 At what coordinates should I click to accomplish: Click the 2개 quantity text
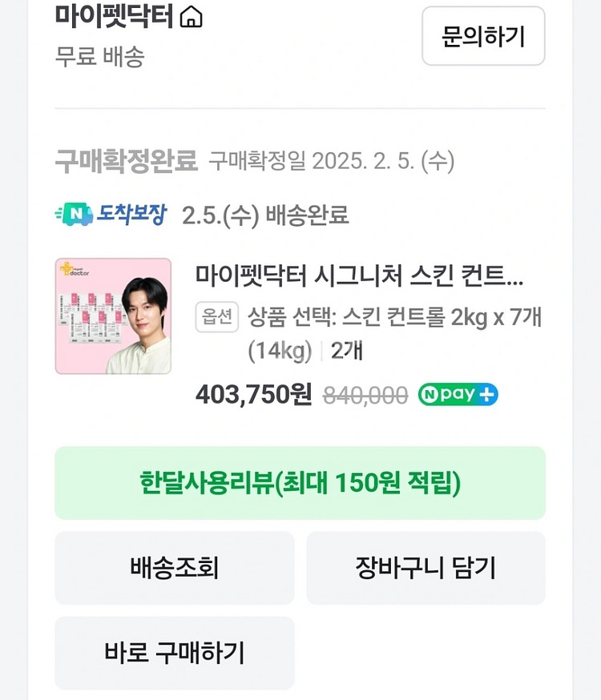pos(347,351)
